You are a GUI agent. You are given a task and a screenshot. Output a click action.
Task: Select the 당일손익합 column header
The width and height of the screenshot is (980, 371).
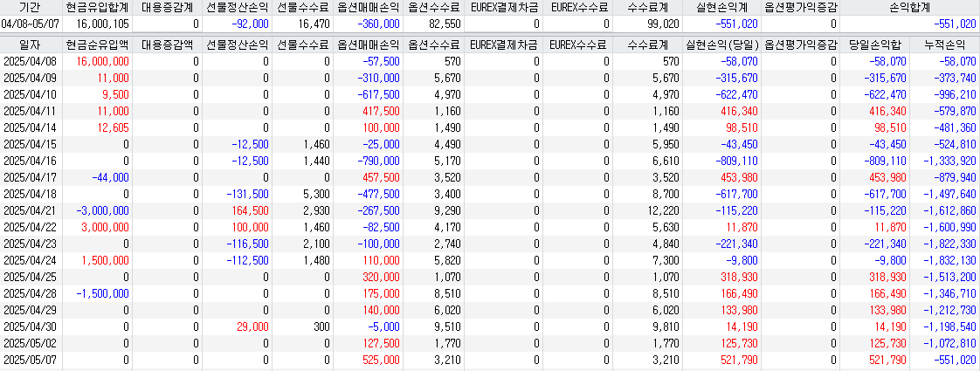tap(874, 45)
